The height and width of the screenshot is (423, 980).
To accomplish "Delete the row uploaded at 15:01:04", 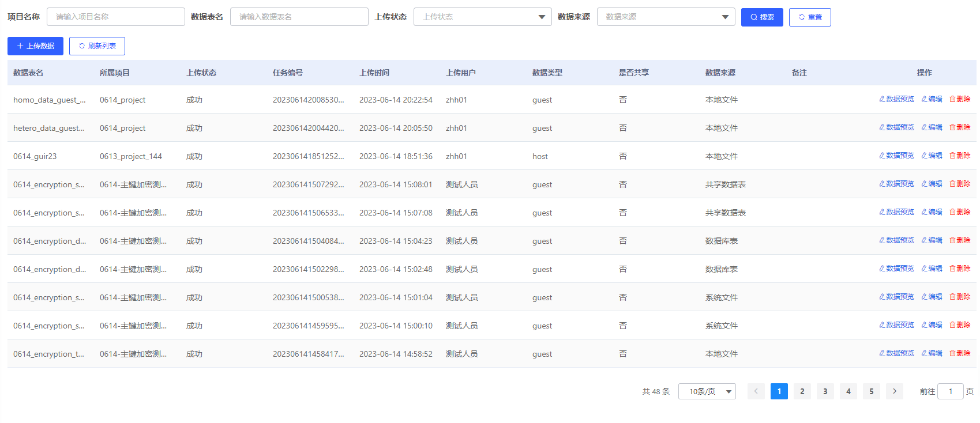I will (960, 297).
